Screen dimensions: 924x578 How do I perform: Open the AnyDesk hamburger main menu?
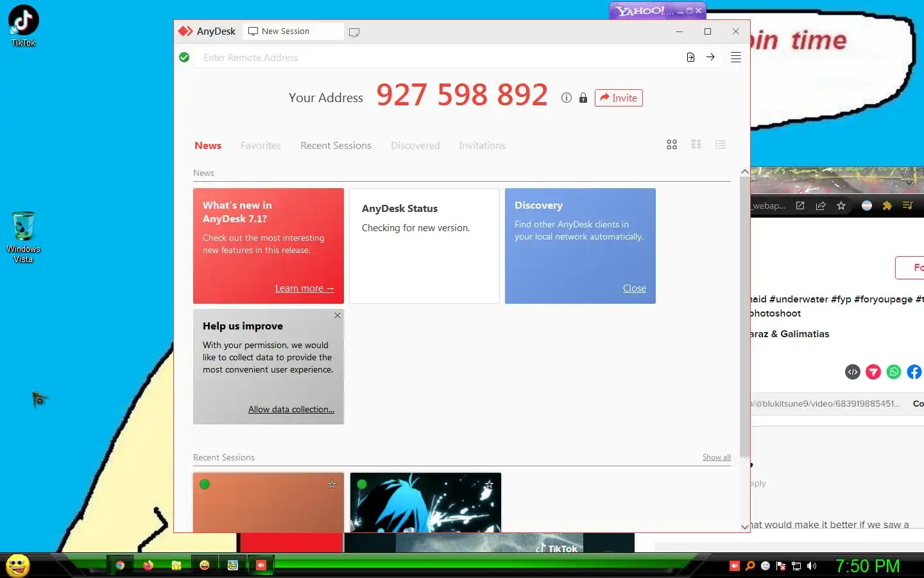point(736,57)
